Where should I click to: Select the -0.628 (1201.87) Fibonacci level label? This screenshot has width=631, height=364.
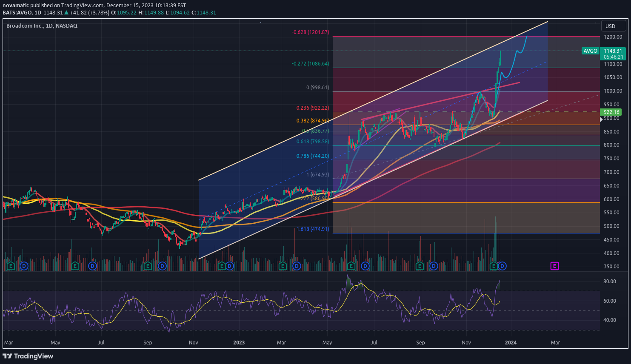[x=310, y=32]
